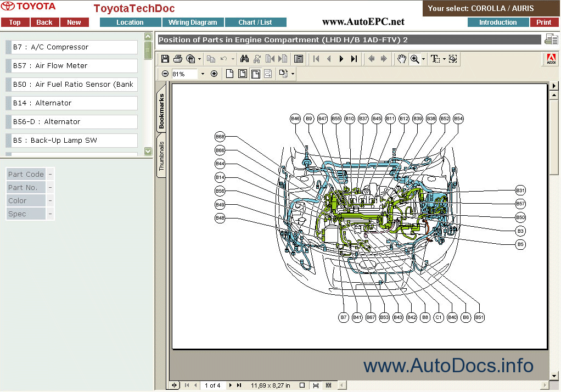Go to last page in status bar
Image resolution: width=561 pixels, height=392 pixels.
pyautogui.click(x=239, y=385)
